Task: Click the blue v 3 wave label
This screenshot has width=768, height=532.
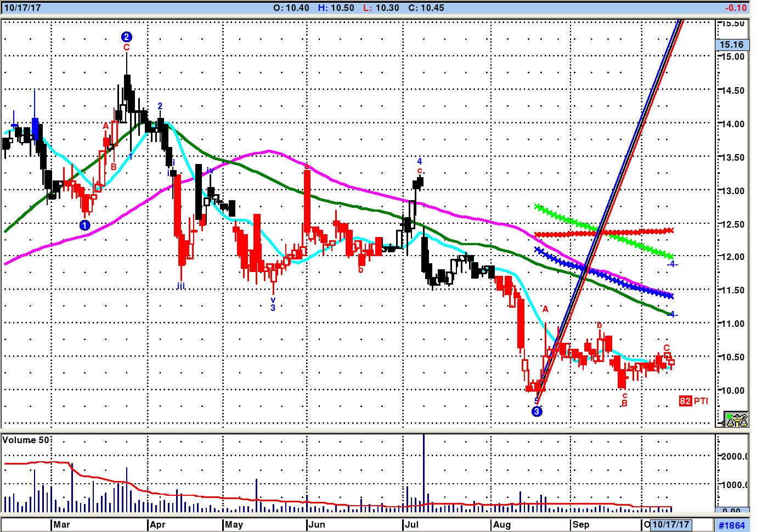Action: point(273,304)
